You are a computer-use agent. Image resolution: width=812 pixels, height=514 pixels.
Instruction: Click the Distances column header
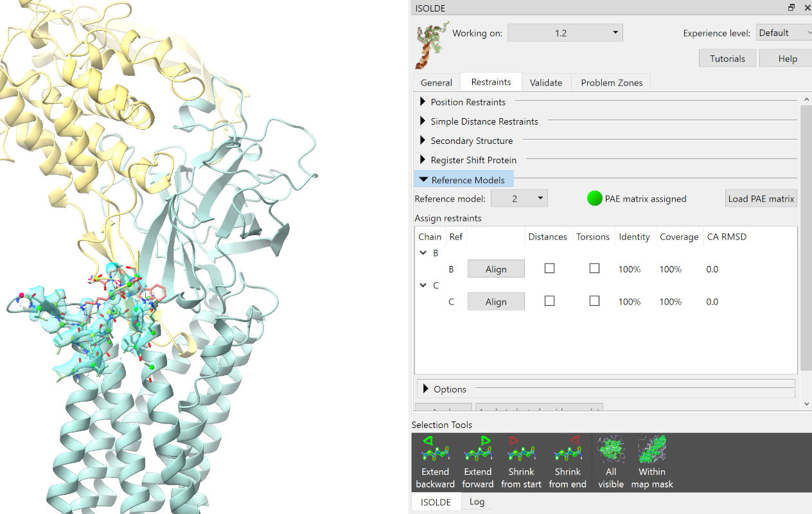(548, 236)
